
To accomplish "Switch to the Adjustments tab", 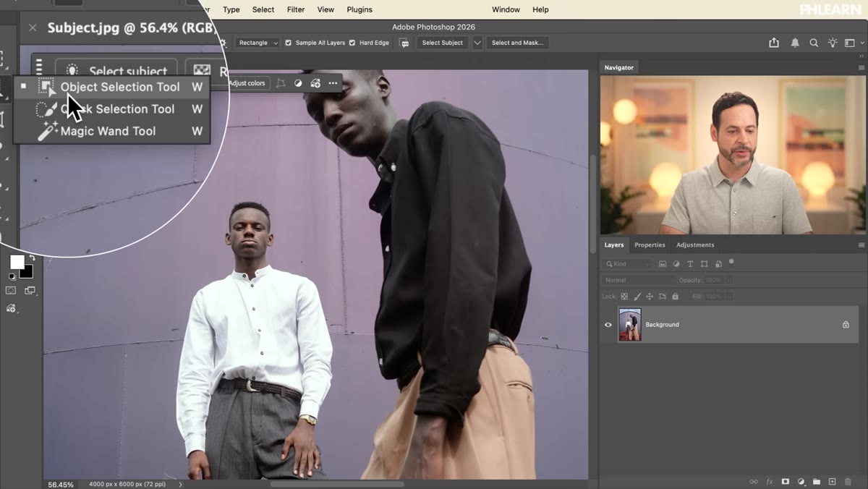I will (x=695, y=245).
